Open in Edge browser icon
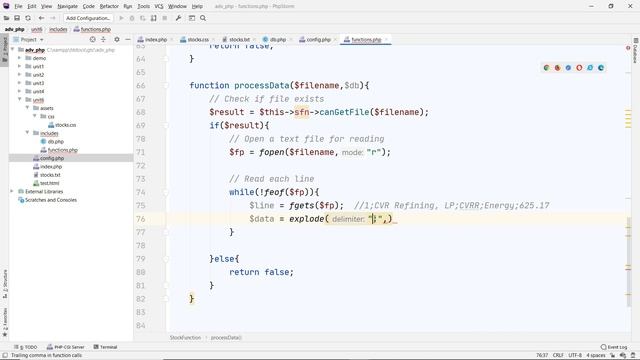The width and height of the screenshot is (640, 360). coord(601,68)
